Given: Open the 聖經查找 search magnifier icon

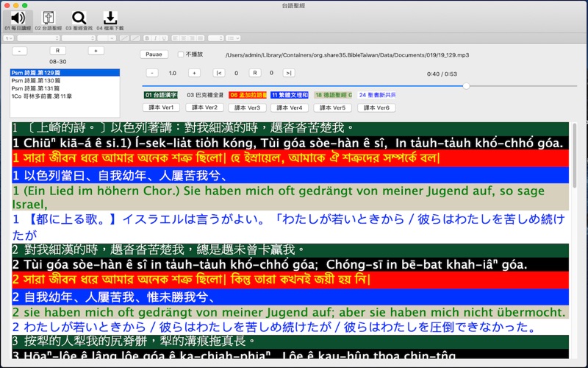Looking at the screenshot, I should 79,18.
